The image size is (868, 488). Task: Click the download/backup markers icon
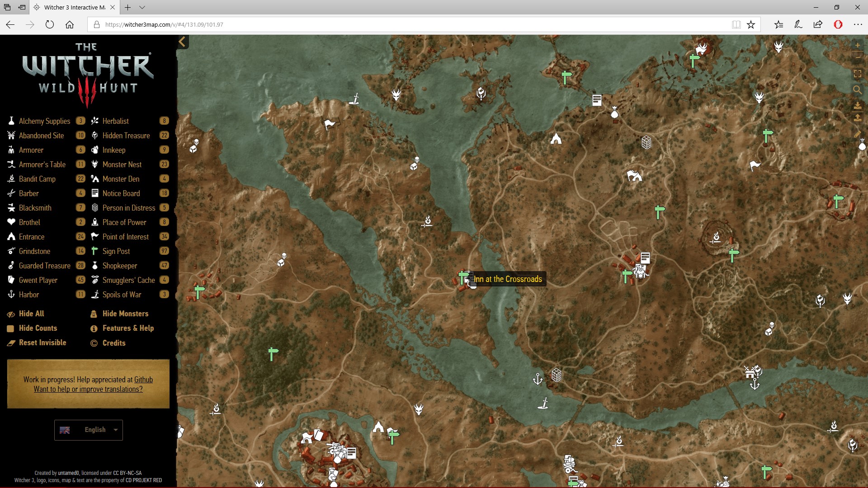(857, 105)
